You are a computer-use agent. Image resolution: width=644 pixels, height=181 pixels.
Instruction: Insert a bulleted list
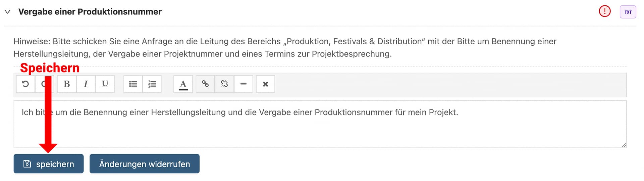[x=133, y=84]
